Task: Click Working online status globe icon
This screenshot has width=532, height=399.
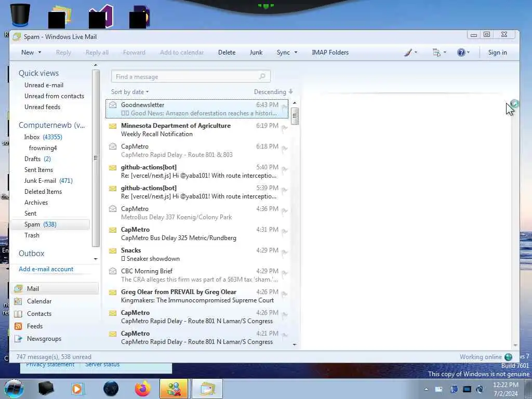Action: point(508,357)
